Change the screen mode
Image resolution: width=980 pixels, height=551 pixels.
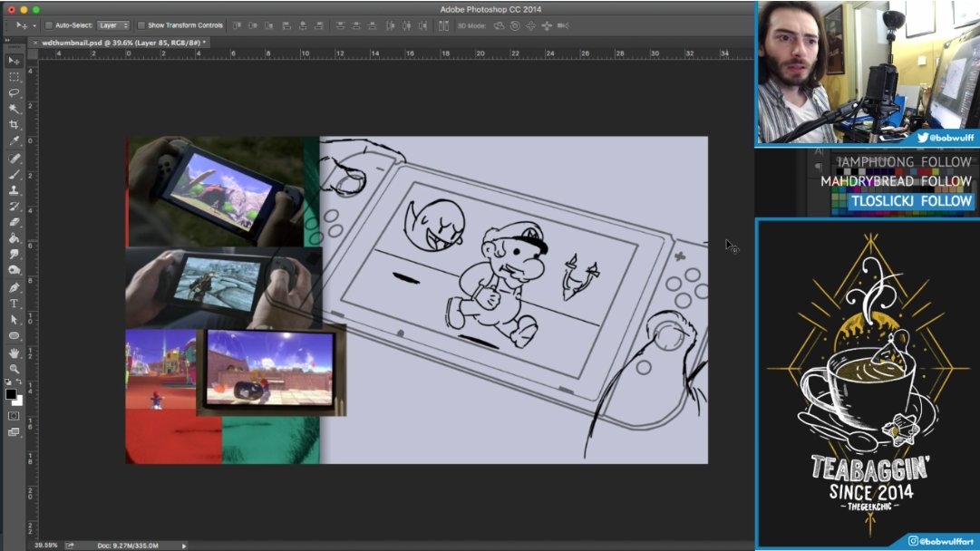pyautogui.click(x=14, y=431)
